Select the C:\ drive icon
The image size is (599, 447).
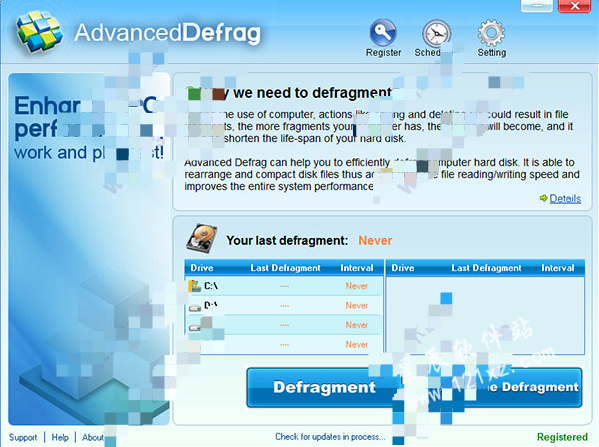195,286
